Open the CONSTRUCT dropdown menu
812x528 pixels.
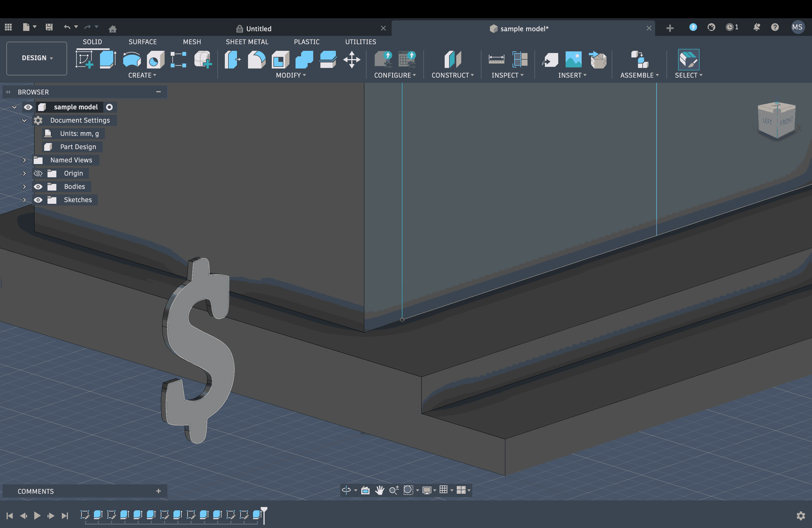[452, 75]
